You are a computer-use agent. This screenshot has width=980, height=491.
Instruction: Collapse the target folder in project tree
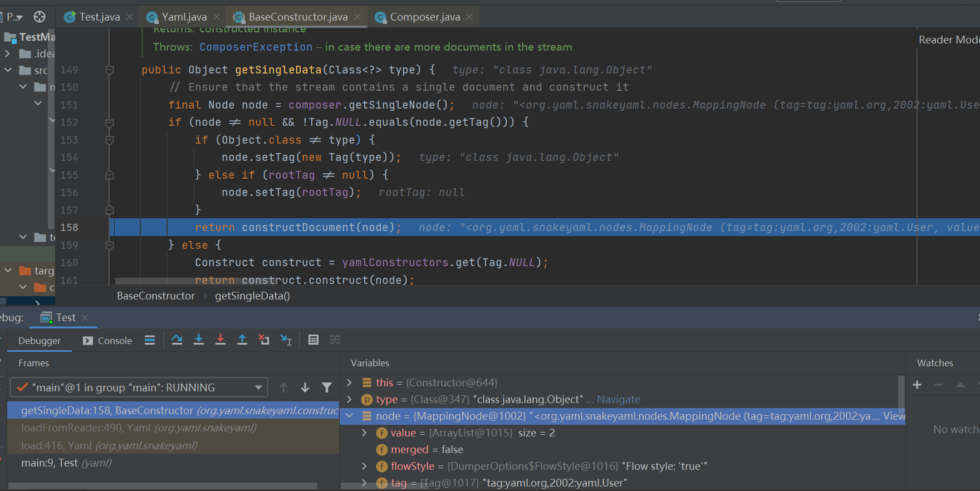click(8, 271)
